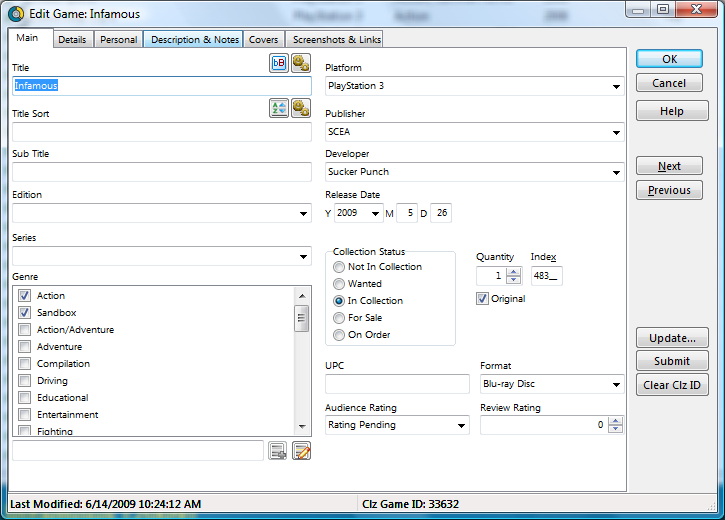The width and height of the screenshot is (725, 520).
Task: Decrease Quantity with down arrow
Action: pyautogui.click(x=514, y=280)
